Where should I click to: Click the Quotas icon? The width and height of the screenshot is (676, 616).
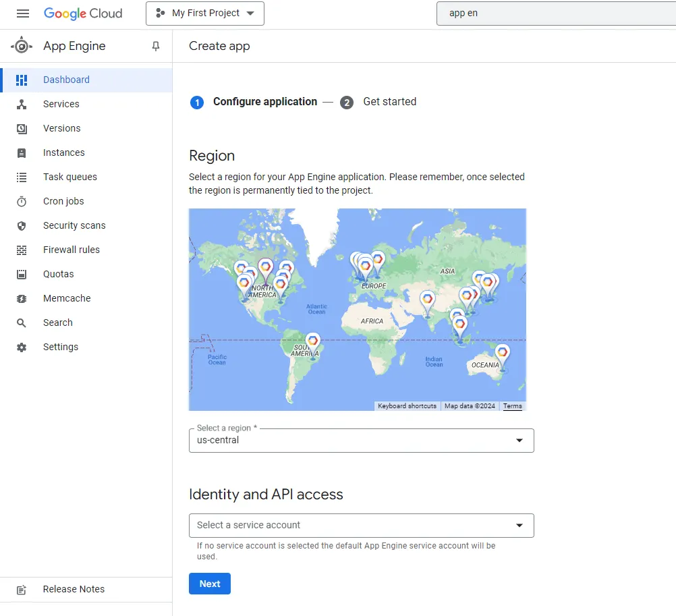click(x=22, y=274)
